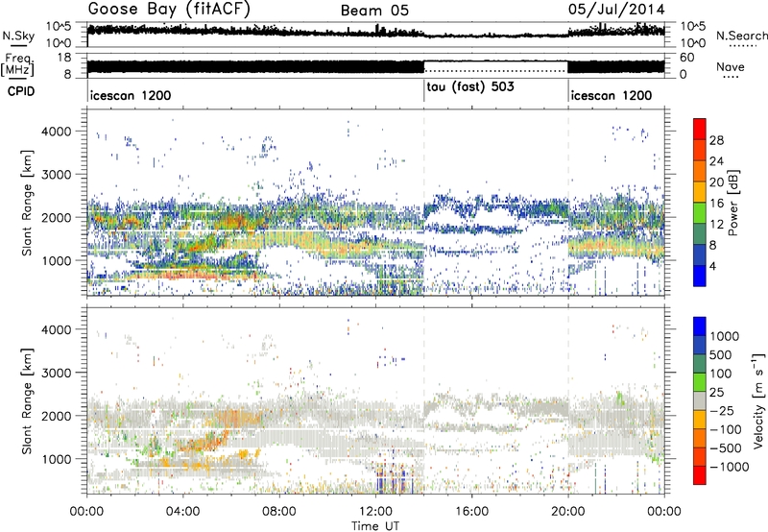The height and width of the screenshot is (532, 768).
Task: Click the light green segment of the Power colorbar
Action: [x=700, y=212]
